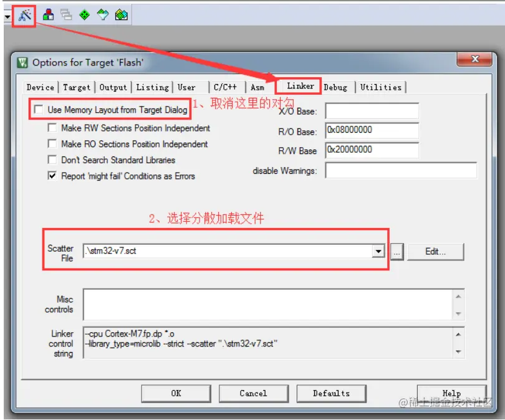Click the Help button

451,394
